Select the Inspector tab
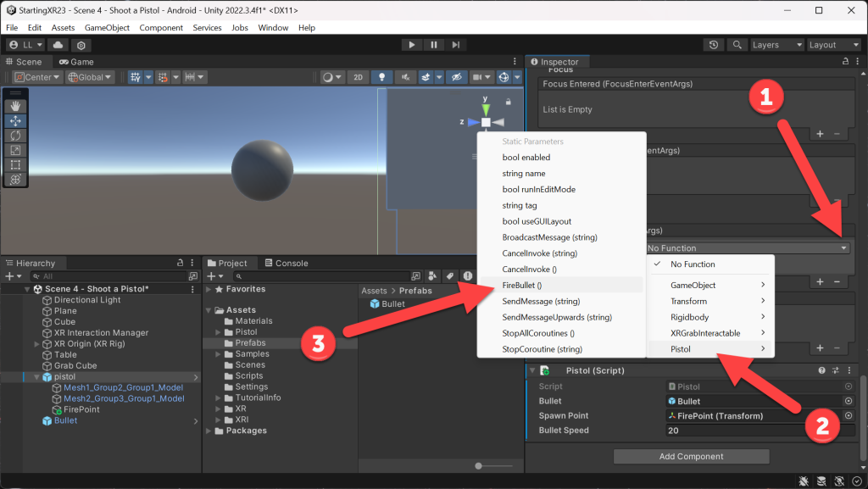Viewport: 868px width, 489px height. (x=554, y=62)
